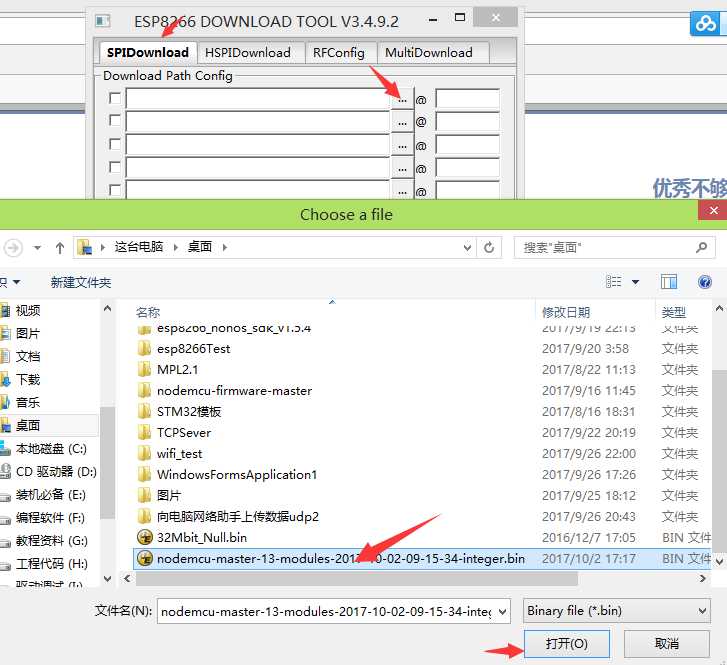Tick the second download path checkbox
Viewport: 727px width, 665px height.
click(x=115, y=121)
